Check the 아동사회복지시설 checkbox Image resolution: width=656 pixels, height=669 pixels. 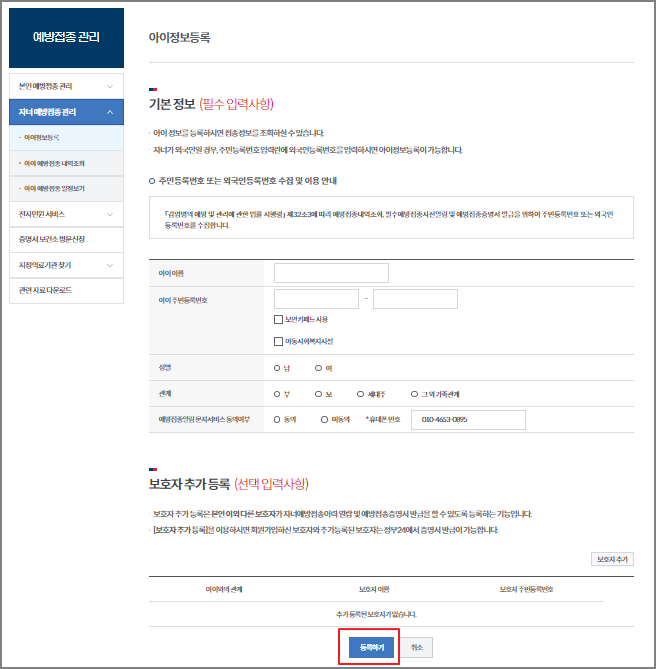(x=278, y=341)
